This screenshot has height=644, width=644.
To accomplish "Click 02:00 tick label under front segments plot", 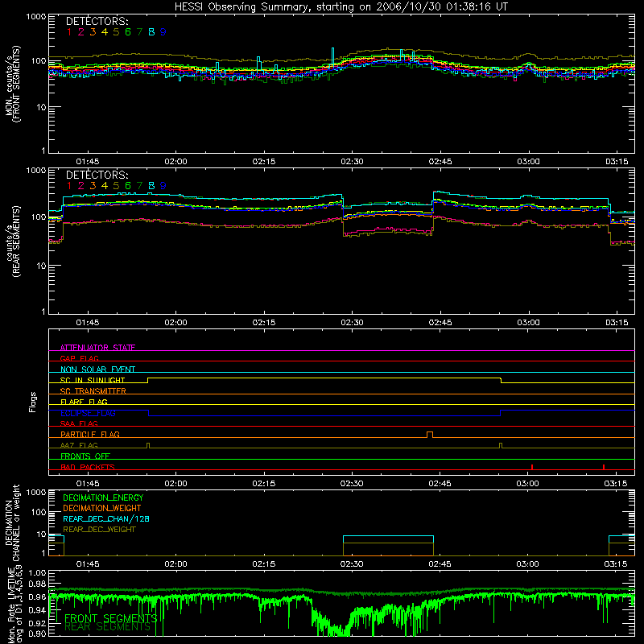I will click(x=175, y=162).
